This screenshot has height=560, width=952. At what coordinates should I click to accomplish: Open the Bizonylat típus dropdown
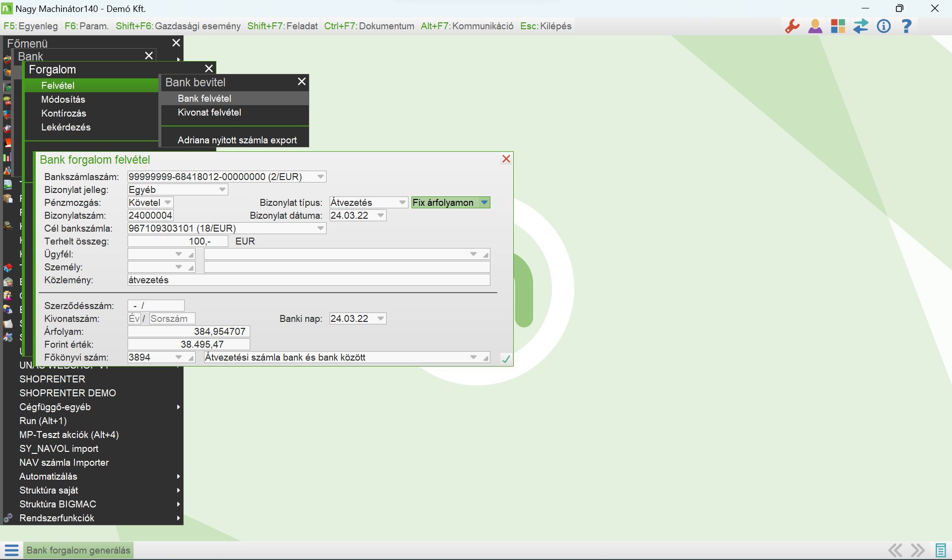coord(402,202)
